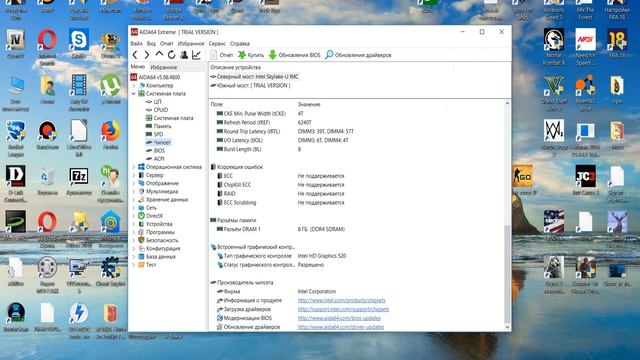Expand the Отображение tree node
640x360 pixels.
point(134,183)
